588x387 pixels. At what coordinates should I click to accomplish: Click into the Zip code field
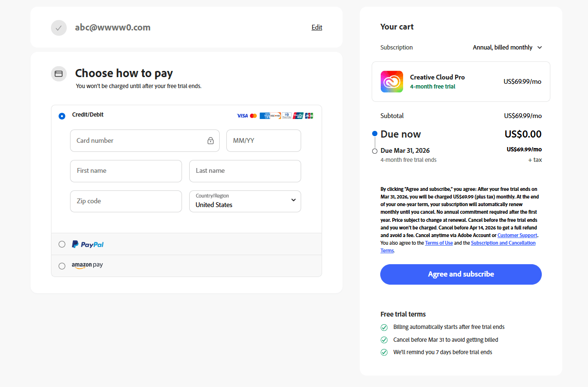coord(126,201)
